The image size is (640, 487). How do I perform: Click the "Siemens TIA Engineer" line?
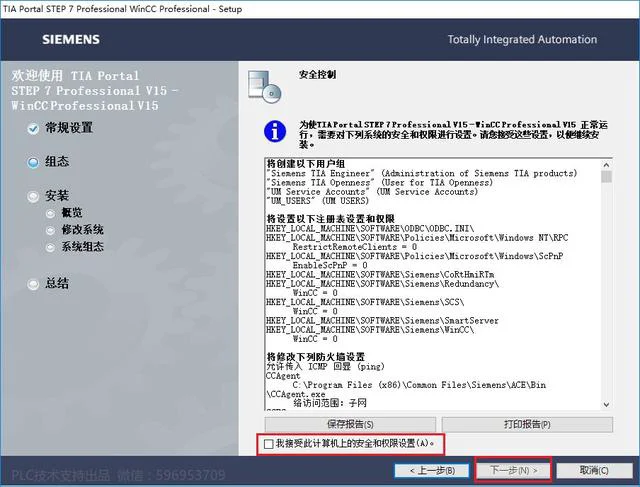tap(422, 173)
